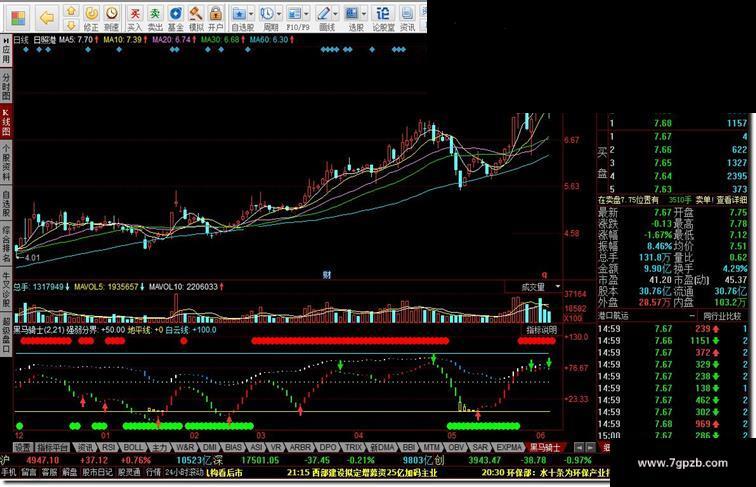
Task: Select the OBV indicator tab
Action: tap(457, 448)
